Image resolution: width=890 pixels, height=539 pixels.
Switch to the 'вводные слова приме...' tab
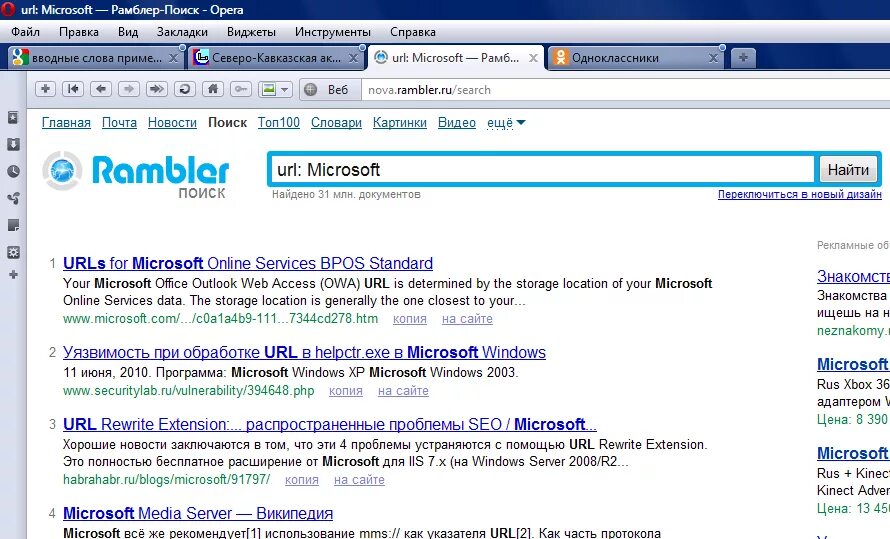pos(96,58)
